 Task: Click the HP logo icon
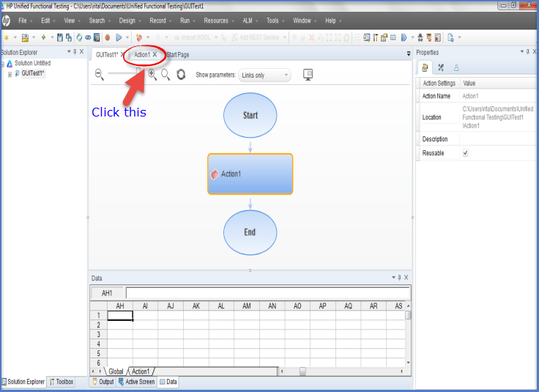point(6,21)
